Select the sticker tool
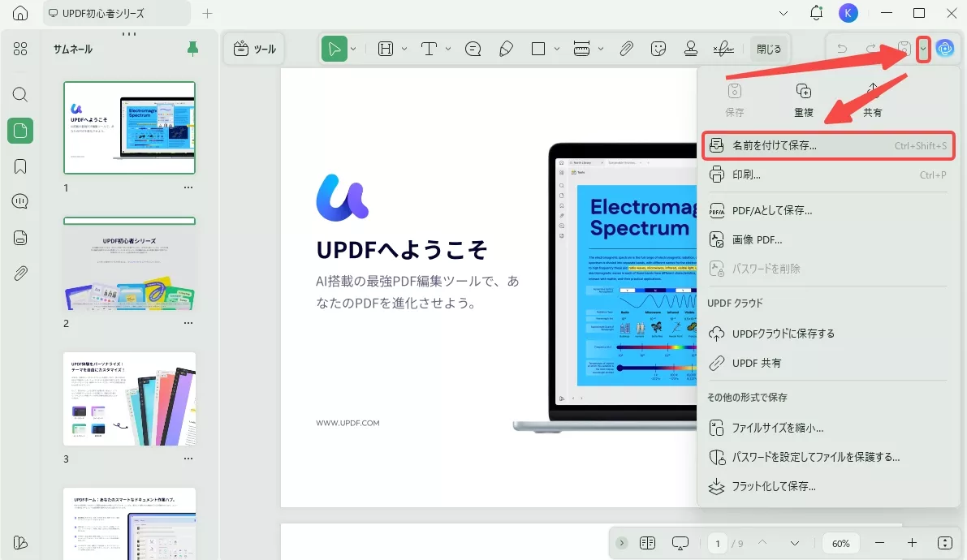Viewport: 967px width, 560px height. (x=658, y=49)
